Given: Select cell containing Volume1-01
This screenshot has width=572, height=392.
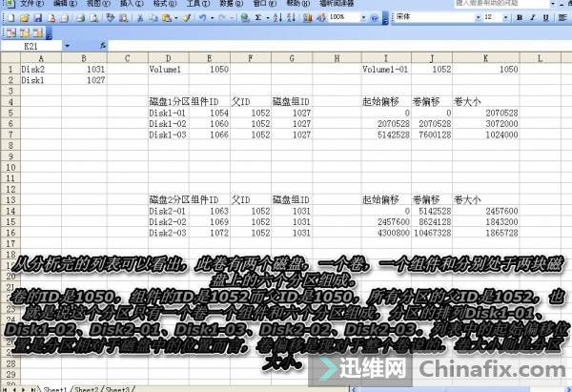Looking at the screenshot, I should coord(386,69).
